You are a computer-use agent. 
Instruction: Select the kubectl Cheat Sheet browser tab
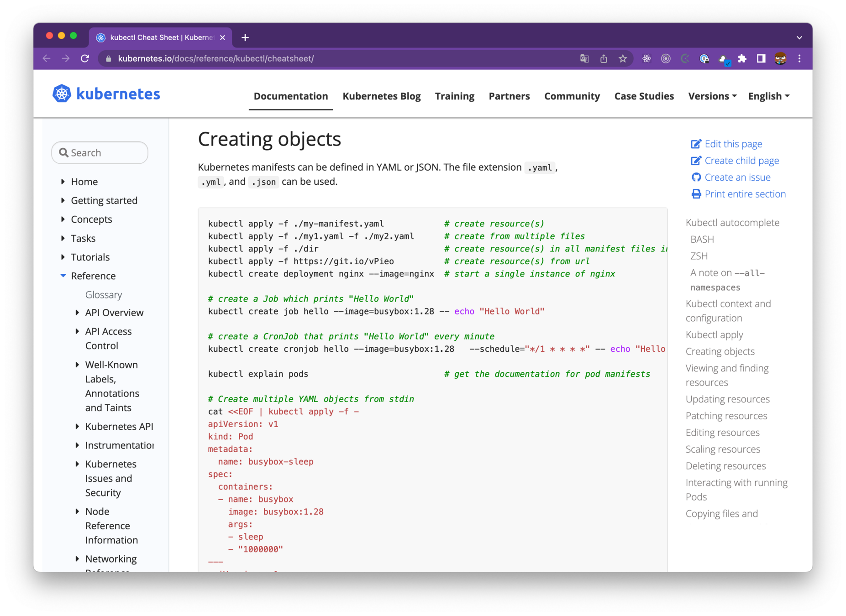[161, 37]
